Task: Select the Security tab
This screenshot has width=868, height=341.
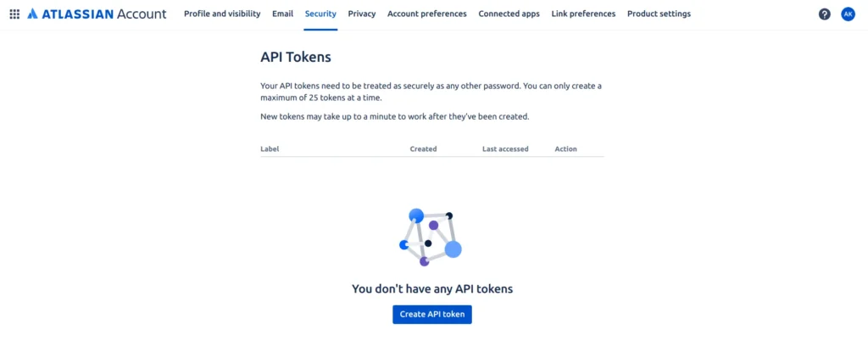Action: click(320, 14)
